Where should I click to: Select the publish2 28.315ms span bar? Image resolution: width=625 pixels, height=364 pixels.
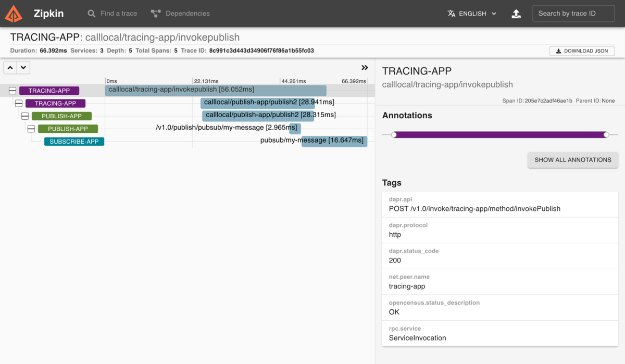pyautogui.click(x=258, y=116)
